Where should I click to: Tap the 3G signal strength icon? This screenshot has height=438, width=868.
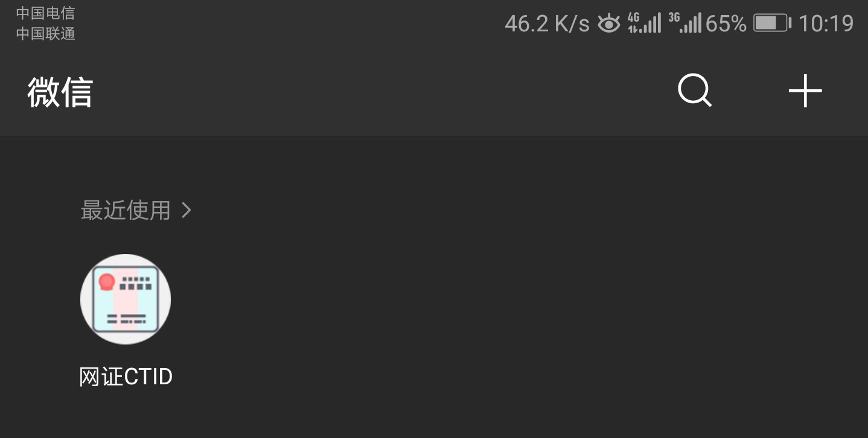[x=685, y=23]
